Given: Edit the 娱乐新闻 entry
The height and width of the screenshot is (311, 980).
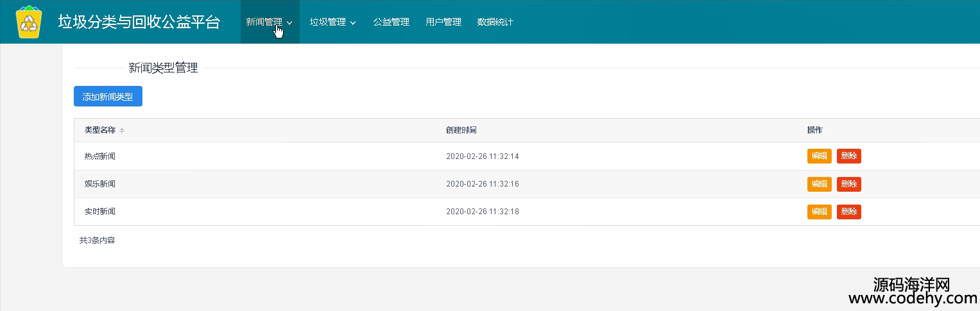Looking at the screenshot, I should tap(820, 184).
